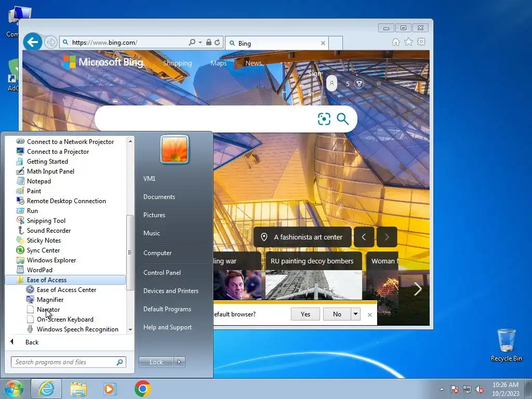The width and height of the screenshot is (532, 399).
Task: Open Default Programs
Action: pos(167,309)
